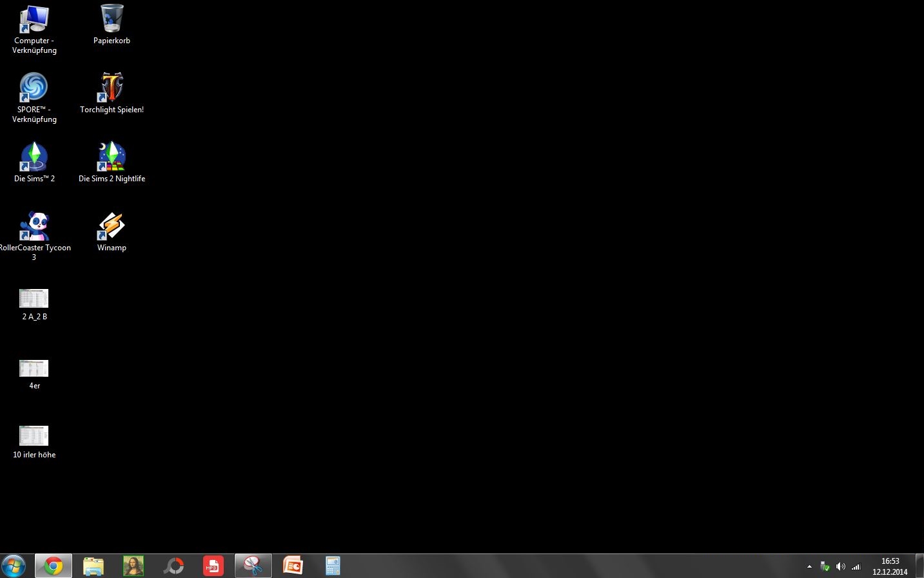Launch PowerPoint from the taskbar
This screenshot has width=924, height=578.
tap(293, 566)
